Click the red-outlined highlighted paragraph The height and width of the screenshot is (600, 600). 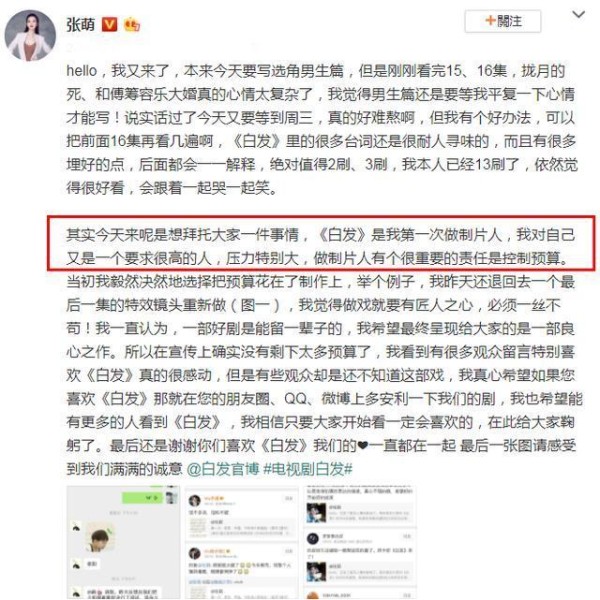click(321, 244)
